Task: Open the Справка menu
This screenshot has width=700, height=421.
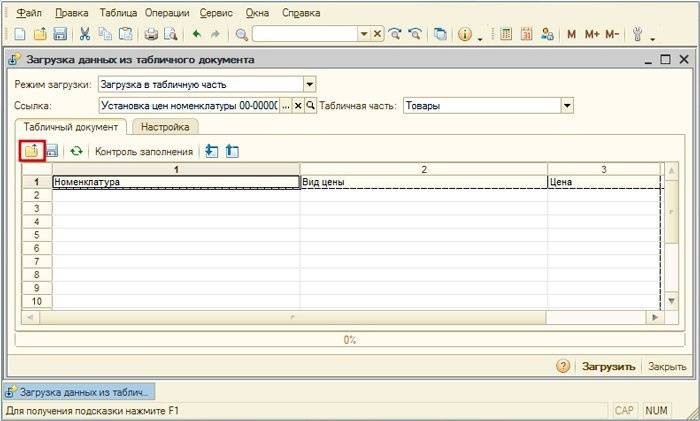Action: pos(301,13)
